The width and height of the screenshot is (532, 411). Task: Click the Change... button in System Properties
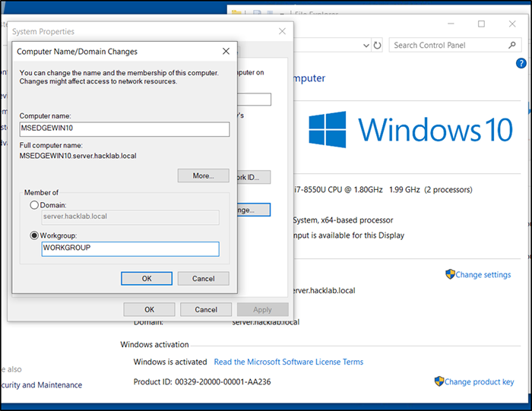point(254,210)
